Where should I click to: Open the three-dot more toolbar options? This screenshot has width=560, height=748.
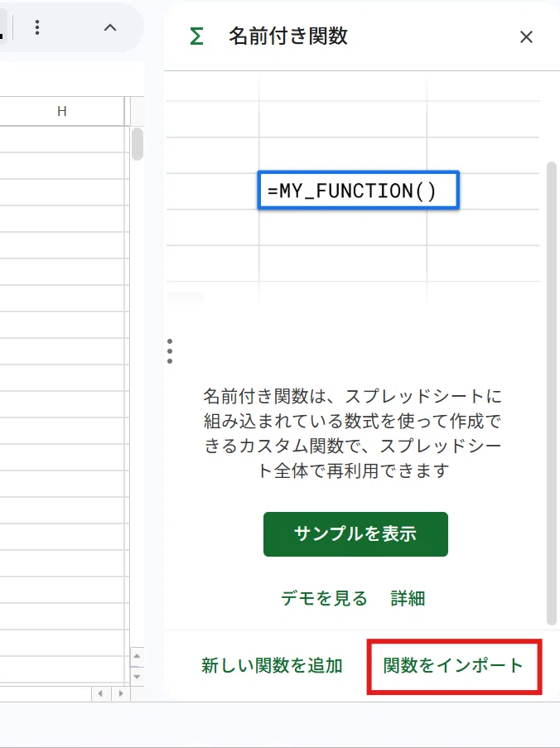point(37,27)
